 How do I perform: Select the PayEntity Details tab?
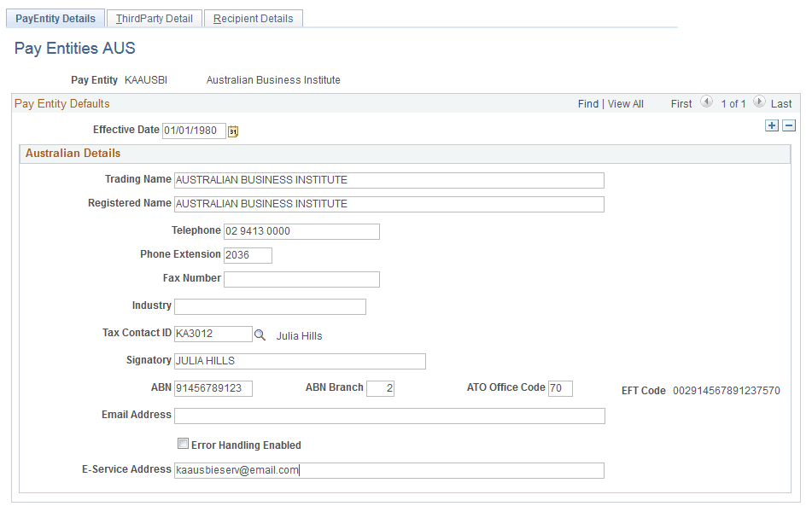point(55,17)
